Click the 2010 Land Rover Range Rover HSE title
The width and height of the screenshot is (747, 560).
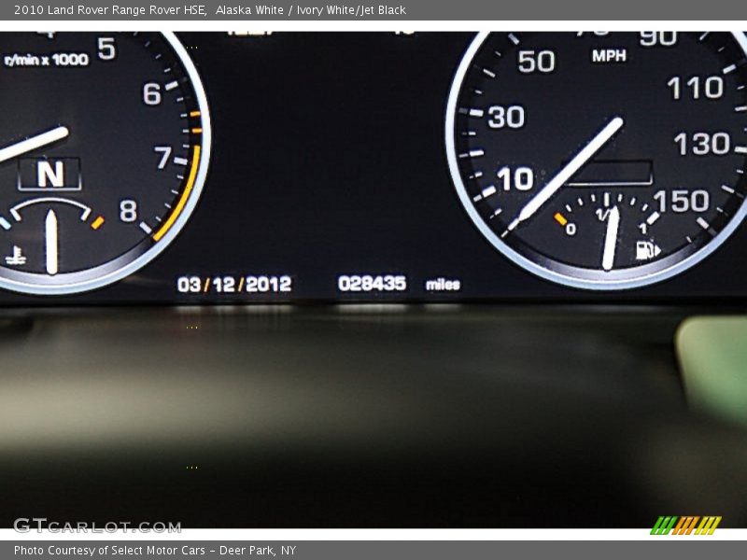pos(109,10)
